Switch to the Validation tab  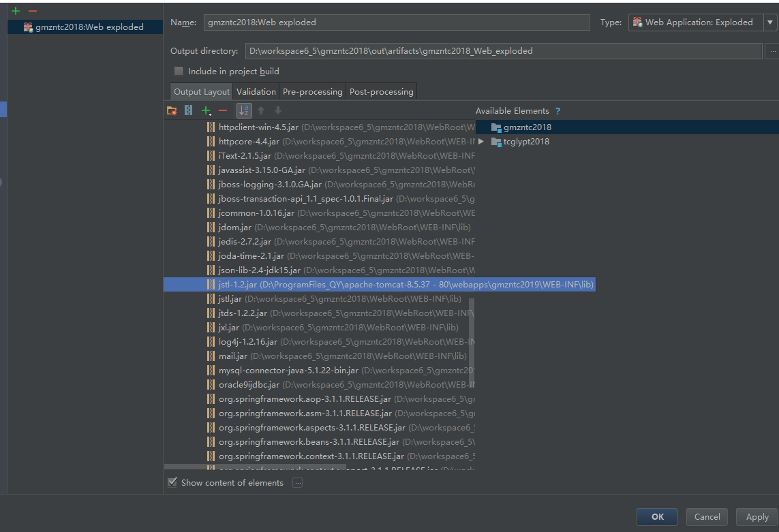tap(256, 91)
